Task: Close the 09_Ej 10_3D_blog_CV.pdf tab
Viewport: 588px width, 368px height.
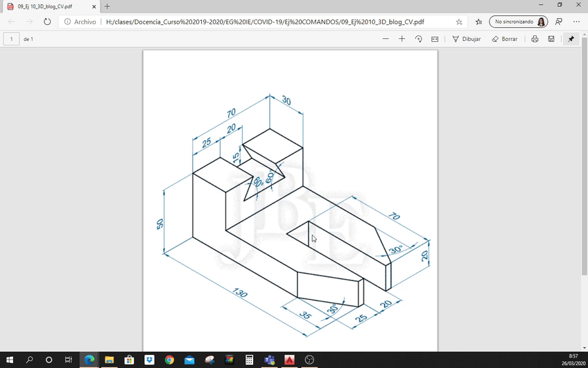Action: pyautogui.click(x=94, y=6)
